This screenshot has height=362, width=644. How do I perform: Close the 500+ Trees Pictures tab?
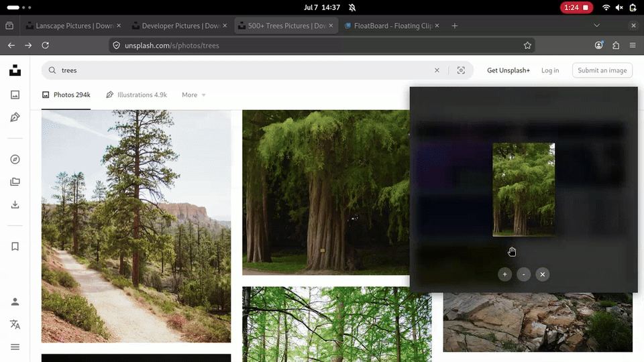[x=331, y=25]
